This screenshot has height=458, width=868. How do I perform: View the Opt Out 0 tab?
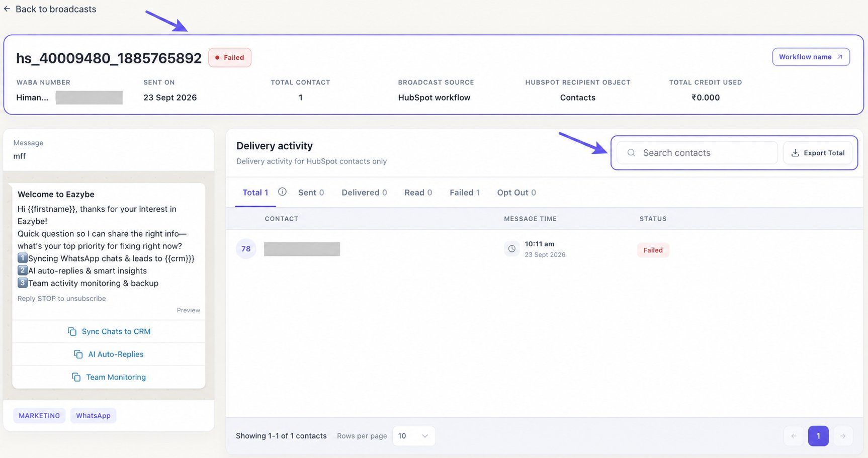click(516, 193)
